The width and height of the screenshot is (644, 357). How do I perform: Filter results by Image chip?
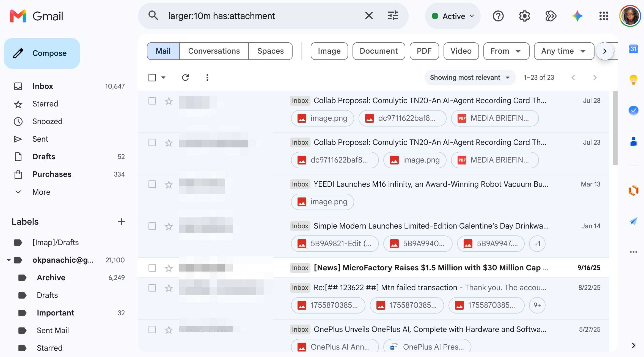coord(329,51)
